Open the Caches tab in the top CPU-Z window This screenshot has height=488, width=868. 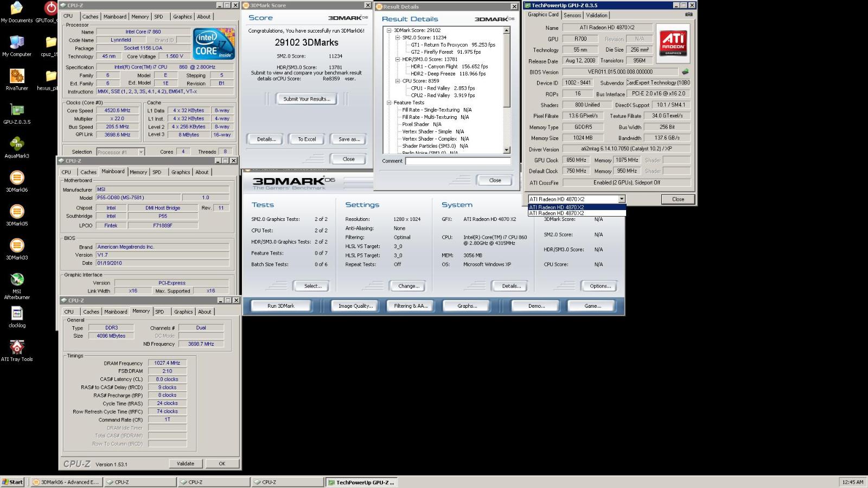pyautogui.click(x=91, y=17)
